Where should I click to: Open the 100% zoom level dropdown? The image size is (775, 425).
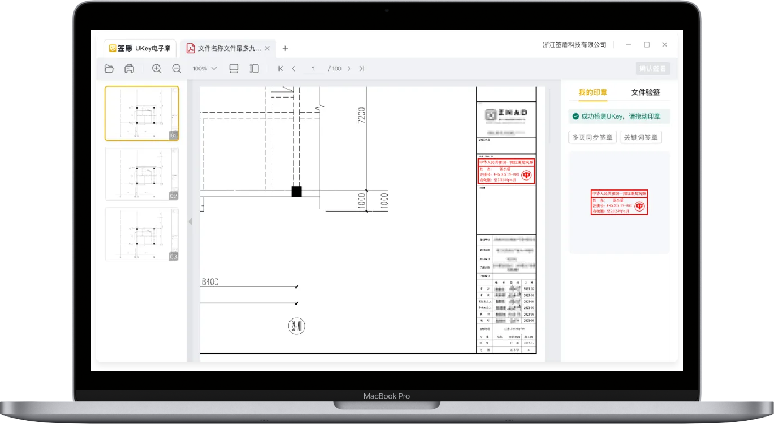[x=205, y=68]
